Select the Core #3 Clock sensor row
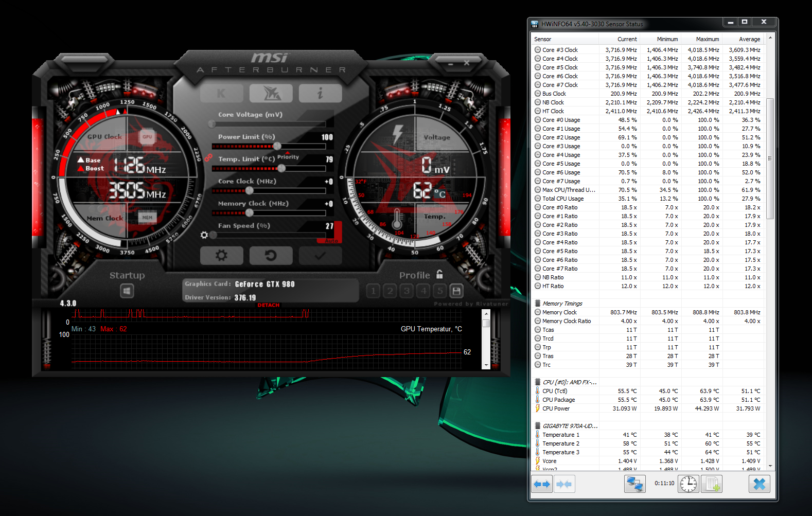This screenshot has height=516, width=812. coord(648,50)
